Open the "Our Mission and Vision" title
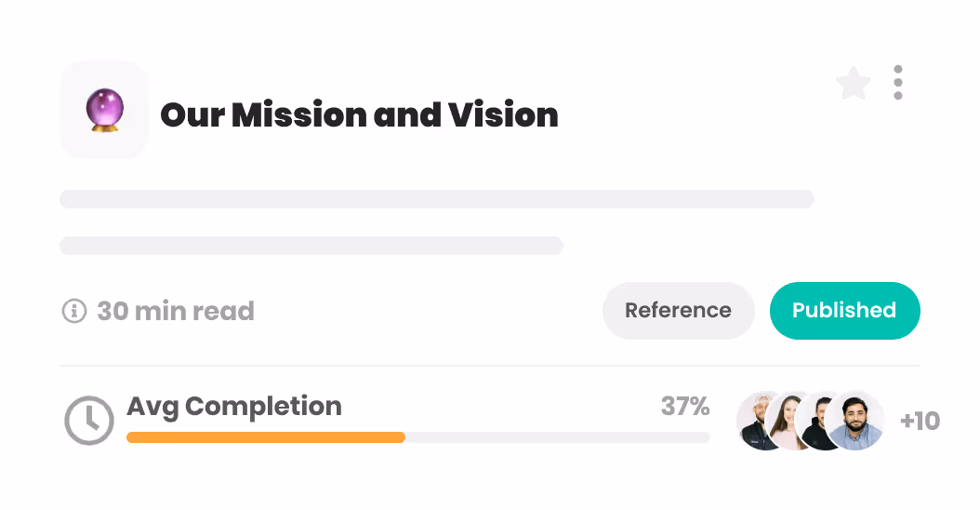Image resolution: width=980 pixels, height=510 pixels. pos(359,115)
